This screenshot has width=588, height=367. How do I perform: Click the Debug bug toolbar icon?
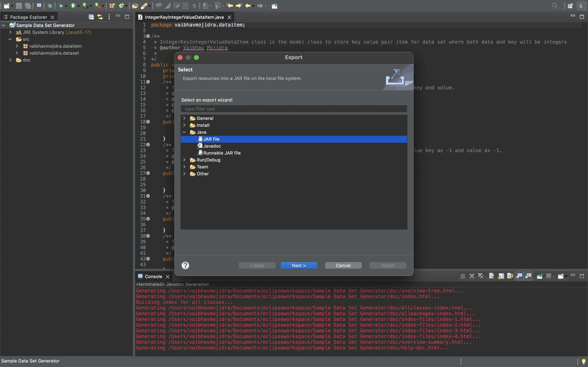[61, 6]
